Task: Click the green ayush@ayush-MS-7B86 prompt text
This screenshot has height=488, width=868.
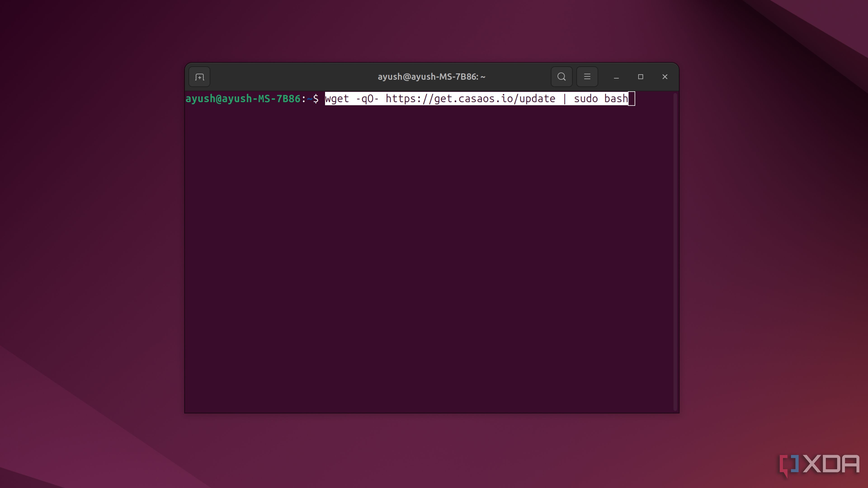Action: coord(243,99)
